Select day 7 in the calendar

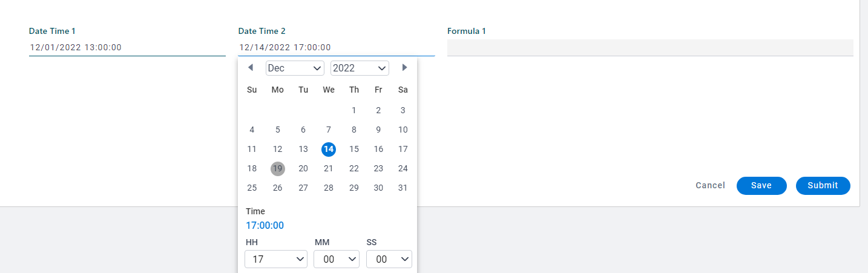pyautogui.click(x=329, y=130)
